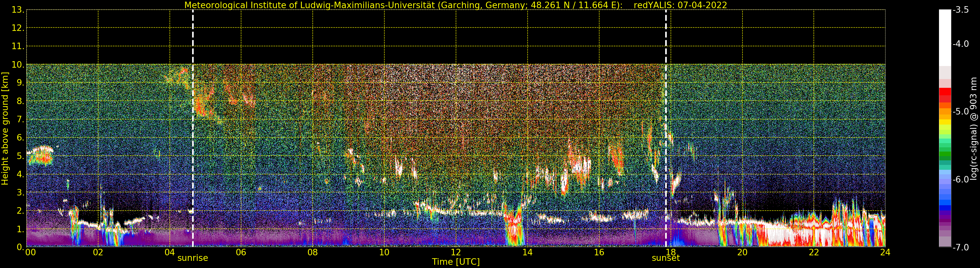Click the '06' tick on the time axis
980x268 pixels.
[x=241, y=252]
